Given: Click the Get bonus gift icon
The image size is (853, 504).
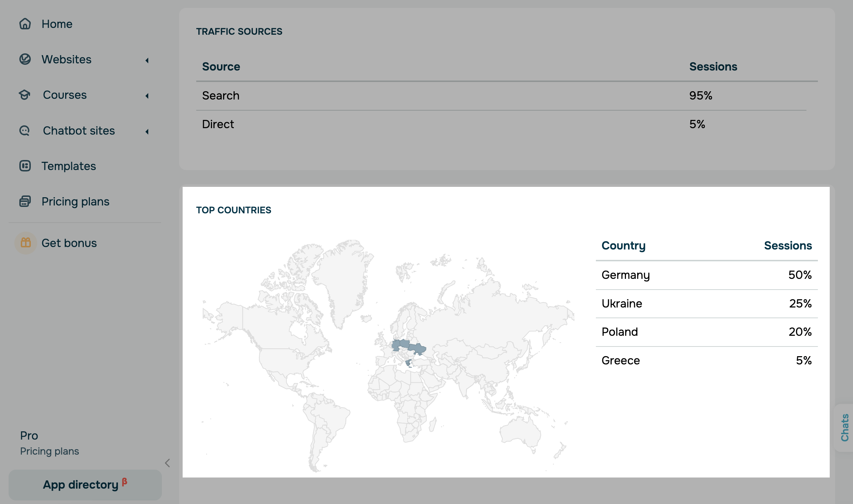Looking at the screenshot, I should (x=25, y=243).
